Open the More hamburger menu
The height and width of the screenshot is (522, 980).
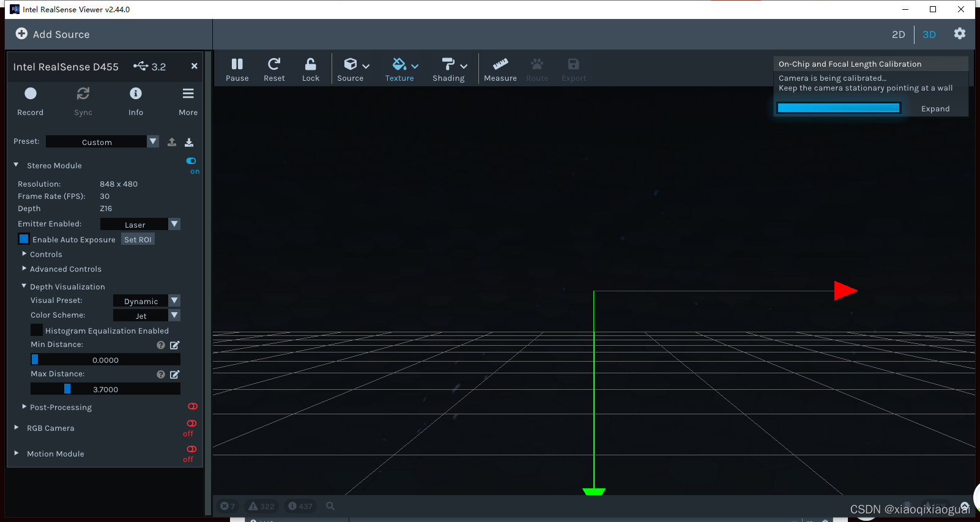click(188, 101)
